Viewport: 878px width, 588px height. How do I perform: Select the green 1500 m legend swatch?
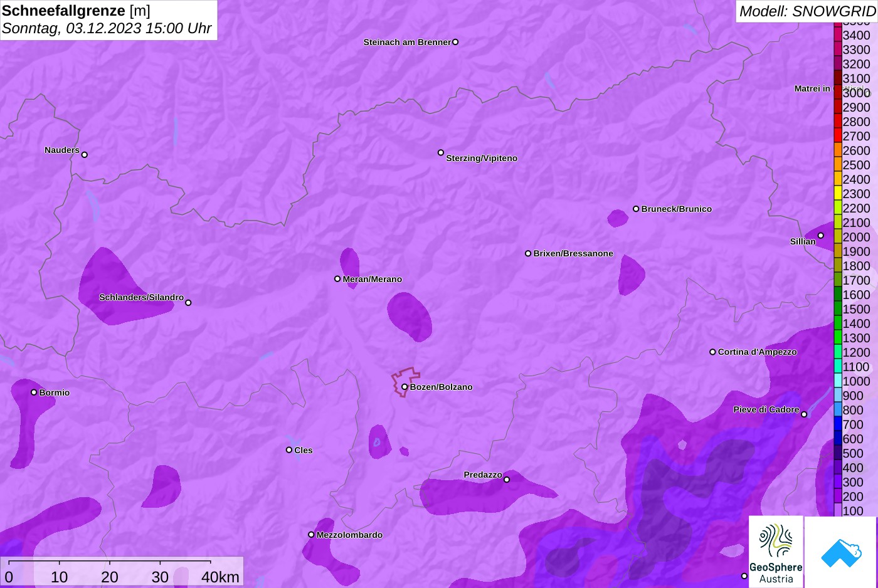(x=838, y=309)
